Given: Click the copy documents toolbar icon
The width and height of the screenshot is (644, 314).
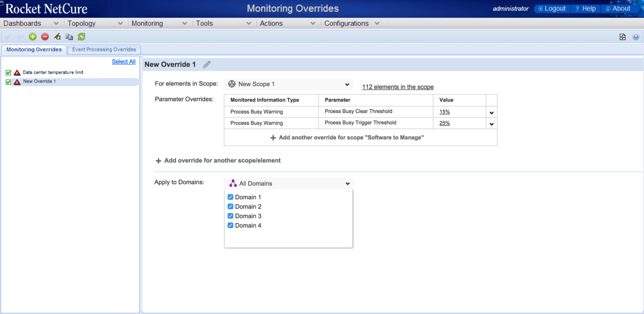Looking at the screenshot, I should click(x=69, y=37).
